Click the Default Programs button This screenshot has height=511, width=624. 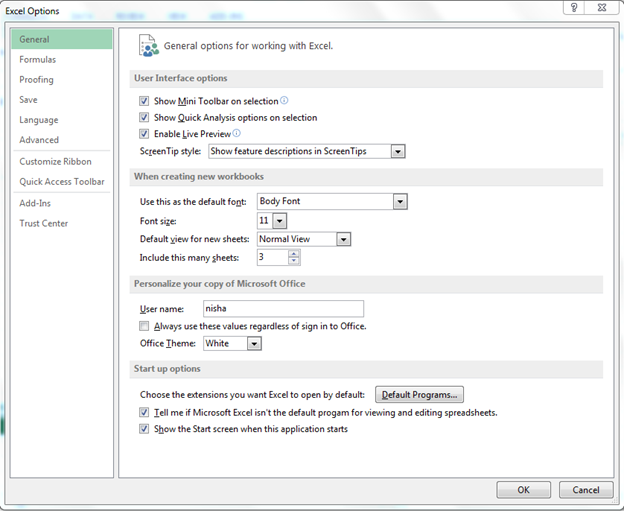pos(419,394)
